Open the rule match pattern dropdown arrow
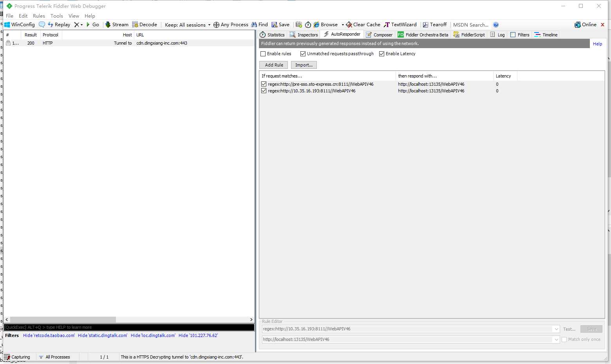The width and height of the screenshot is (611, 364). click(x=556, y=329)
